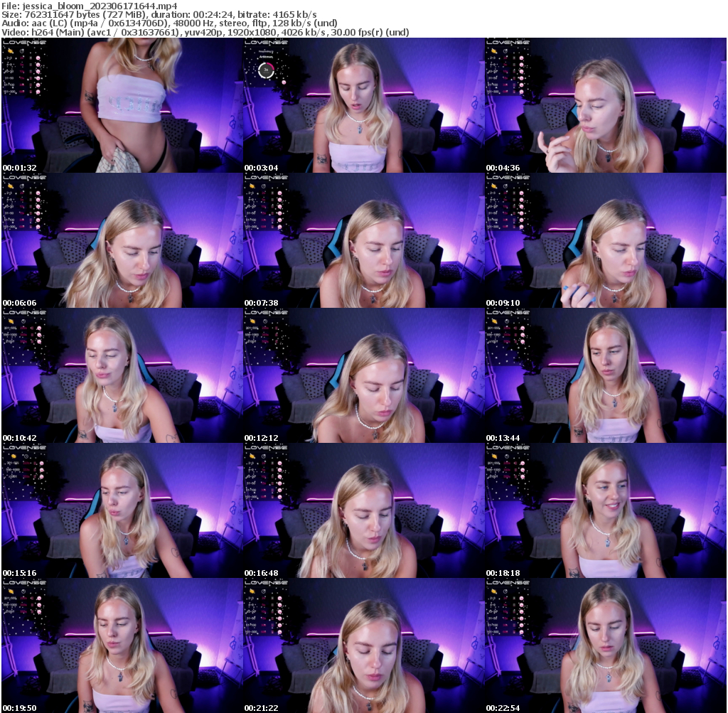This screenshot has width=728, height=713.
Task: Expand the video codec details line
Action: point(206,31)
